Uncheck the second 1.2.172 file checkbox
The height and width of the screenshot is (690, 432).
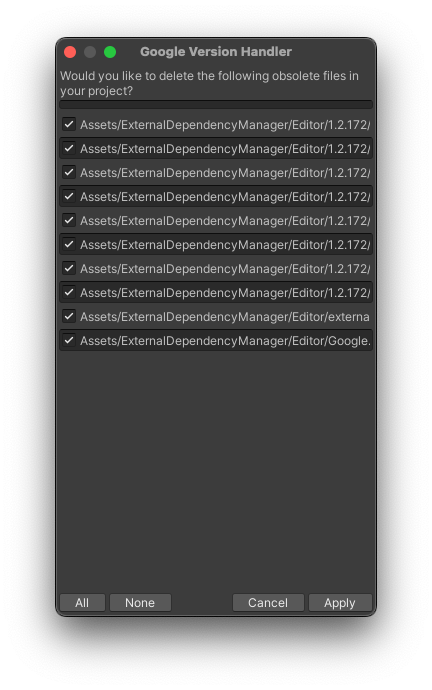pyautogui.click(x=69, y=148)
